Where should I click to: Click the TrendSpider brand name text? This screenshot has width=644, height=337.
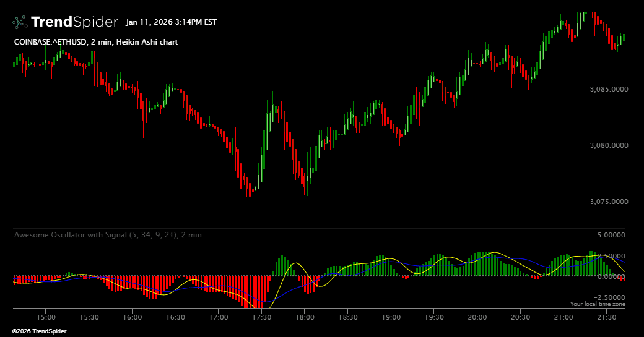[74, 22]
